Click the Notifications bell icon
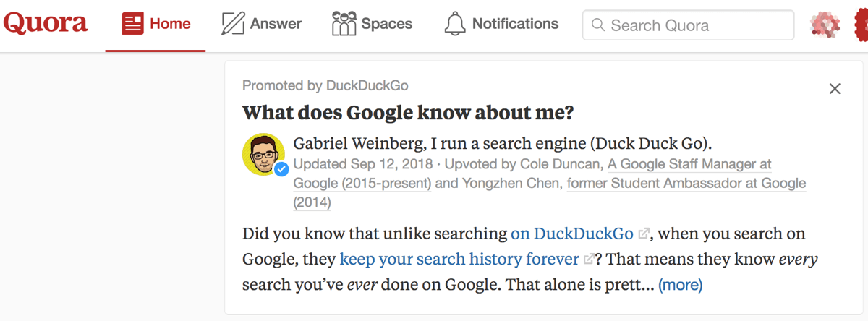 (455, 25)
